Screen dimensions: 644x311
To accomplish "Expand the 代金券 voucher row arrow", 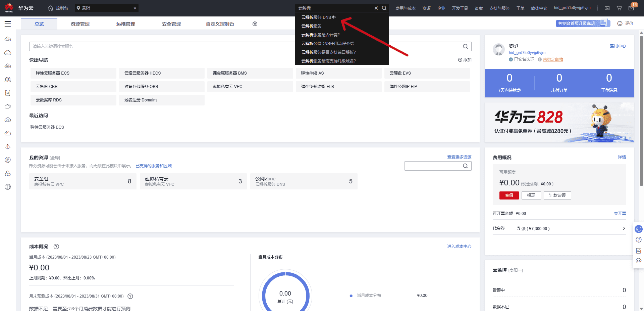I will pos(624,228).
